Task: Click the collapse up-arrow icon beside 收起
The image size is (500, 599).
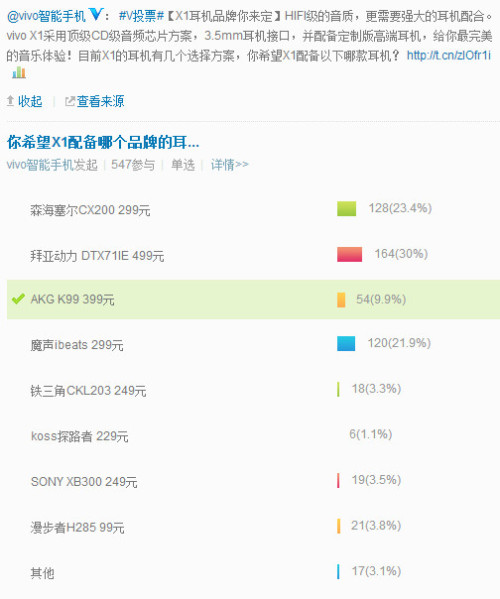Action: pos(11,101)
